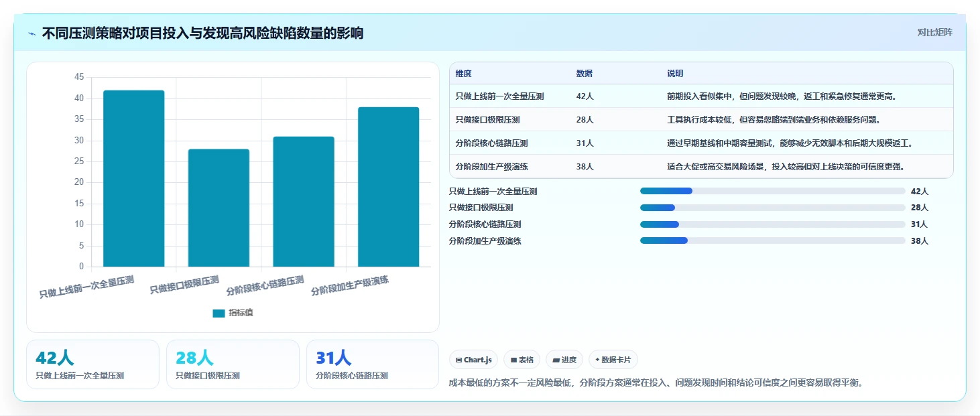980x416 pixels.
Task: Select the Chart.js tag chip
Action: [473, 360]
